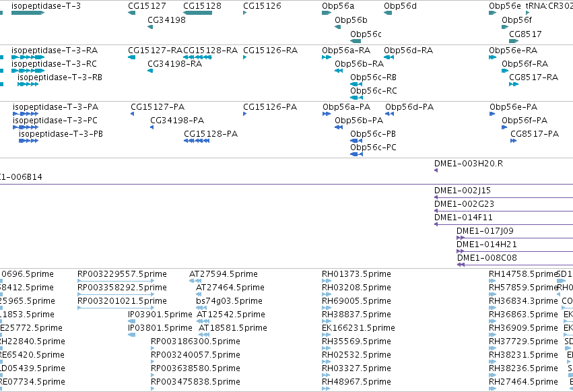This screenshot has width=573, height=392.
Task: Select BAC clone DME1-002G23
Action: point(464,204)
